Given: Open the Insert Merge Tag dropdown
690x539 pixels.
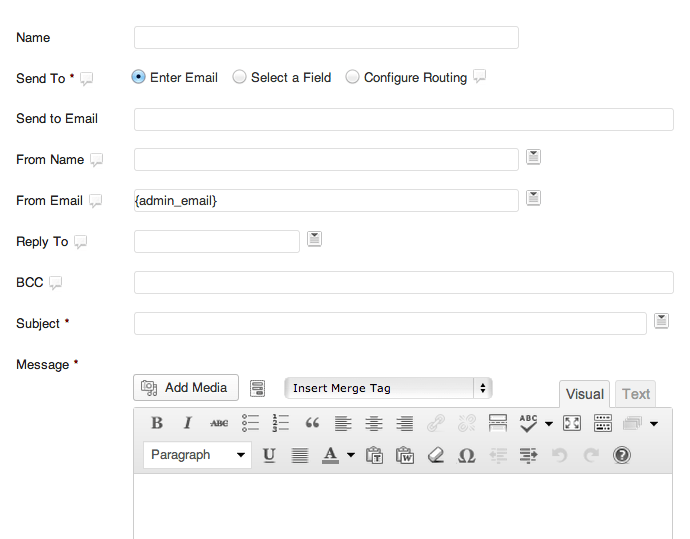Looking at the screenshot, I should 388,388.
